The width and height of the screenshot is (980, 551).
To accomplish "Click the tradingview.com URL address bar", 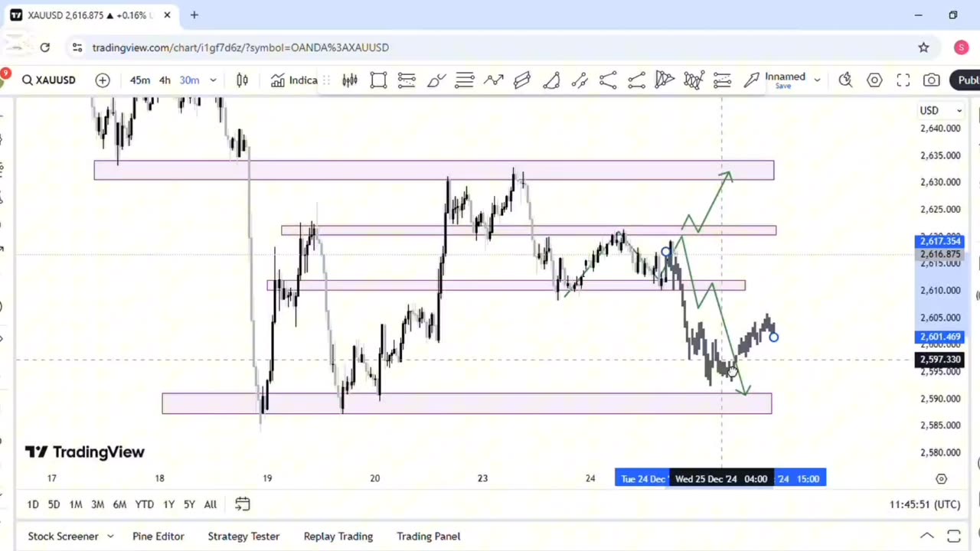I will [x=240, y=47].
